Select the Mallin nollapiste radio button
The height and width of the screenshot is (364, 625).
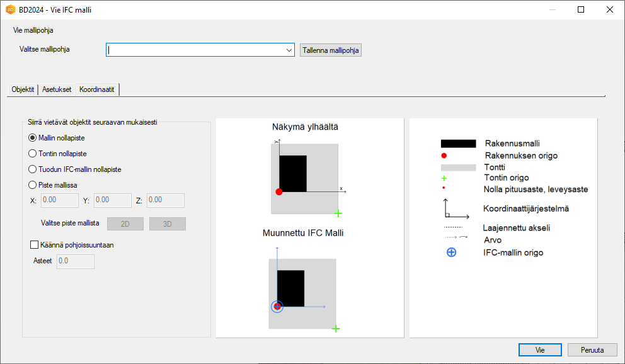point(33,138)
